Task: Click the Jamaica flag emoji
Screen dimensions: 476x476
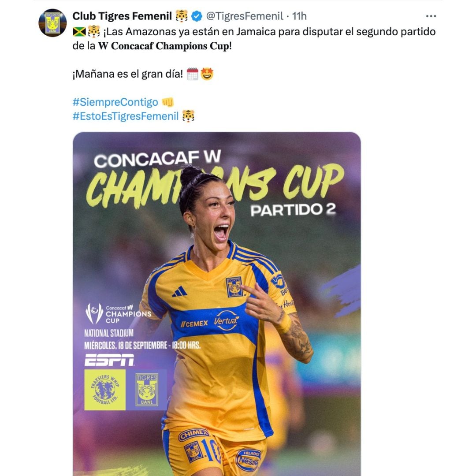Action: point(79,32)
